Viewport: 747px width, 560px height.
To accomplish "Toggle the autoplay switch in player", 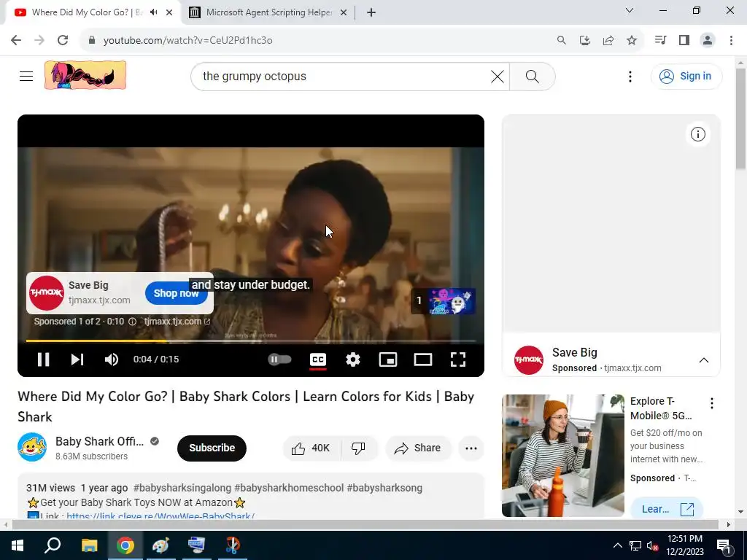I will 279,359.
